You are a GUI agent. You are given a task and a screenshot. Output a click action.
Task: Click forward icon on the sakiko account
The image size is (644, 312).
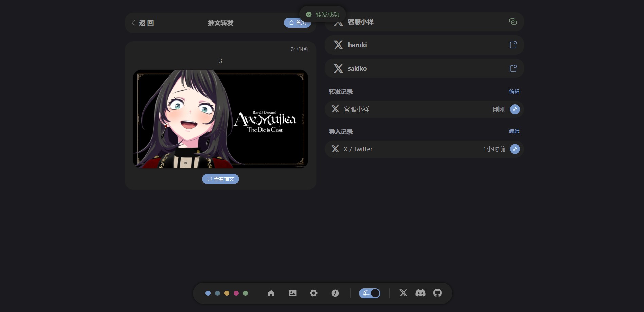(513, 68)
